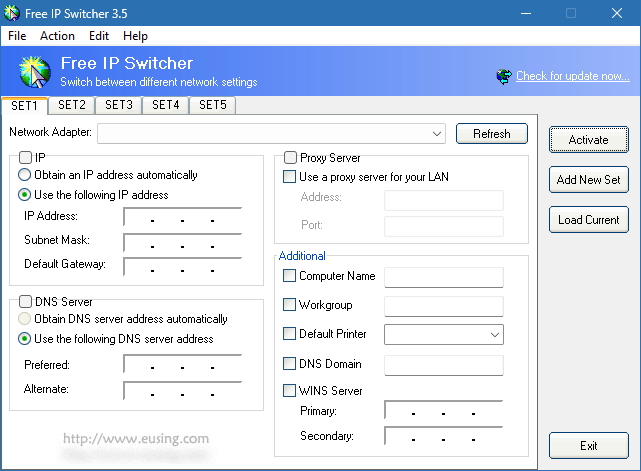Click the Computer Name text field
Viewport: 641px width, 471px height.
(444, 278)
